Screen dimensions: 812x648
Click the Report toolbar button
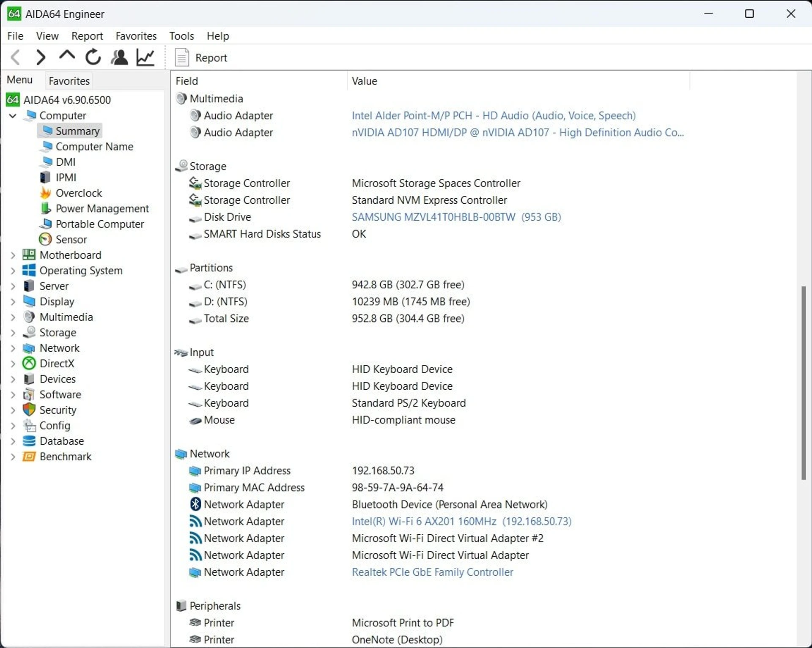[201, 57]
